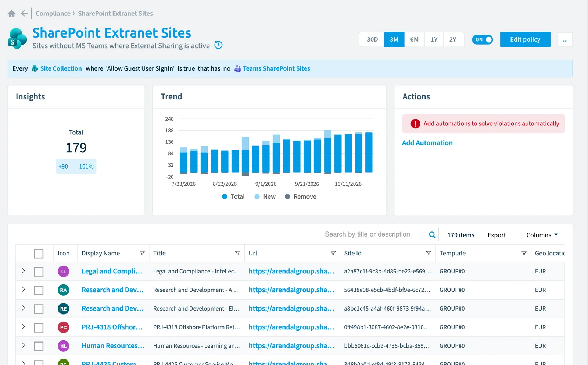Select the Legal and Compliance row checkbox
The height and width of the screenshot is (365, 588).
[39, 272]
